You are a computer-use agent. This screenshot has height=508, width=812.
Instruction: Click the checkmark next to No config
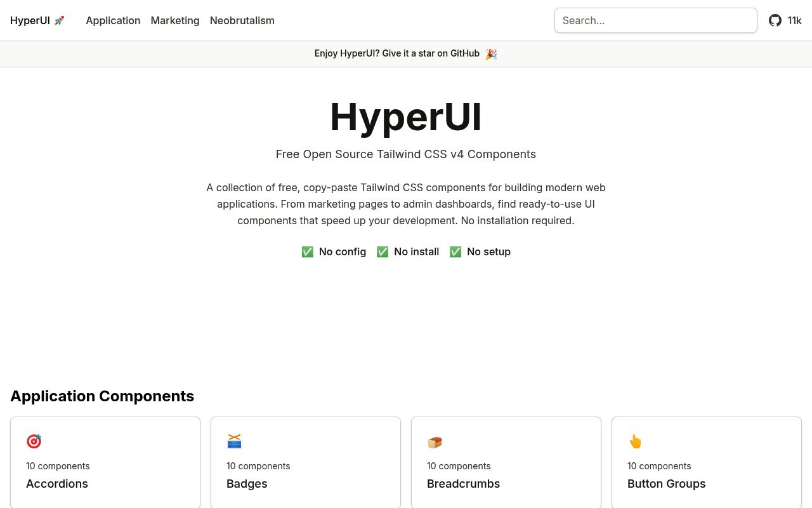[x=308, y=251]
